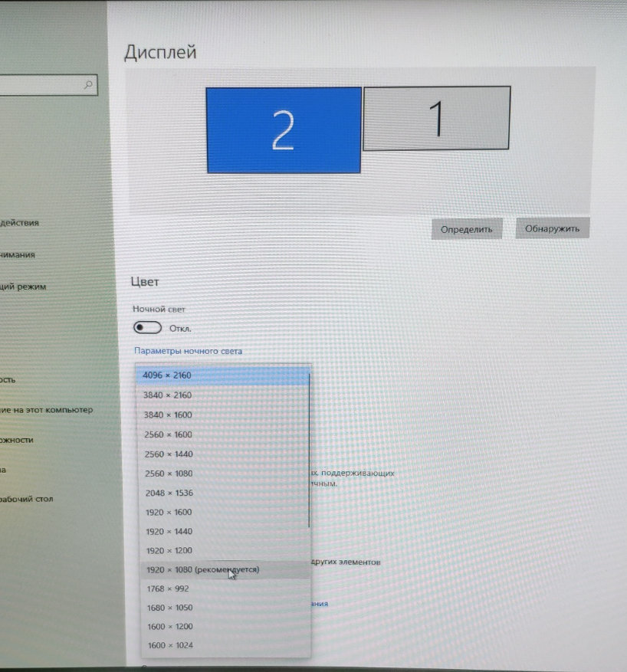
Task: Pick 2560 × 1440 resolution
Action: coord(167,454)
